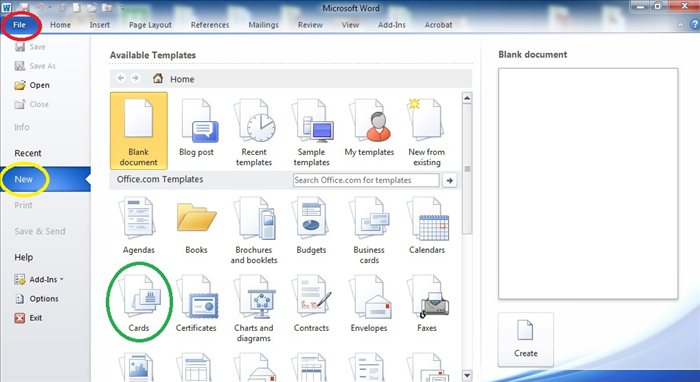Click Close in the backstage menu

pyautogui.click(x=32, y=104)
